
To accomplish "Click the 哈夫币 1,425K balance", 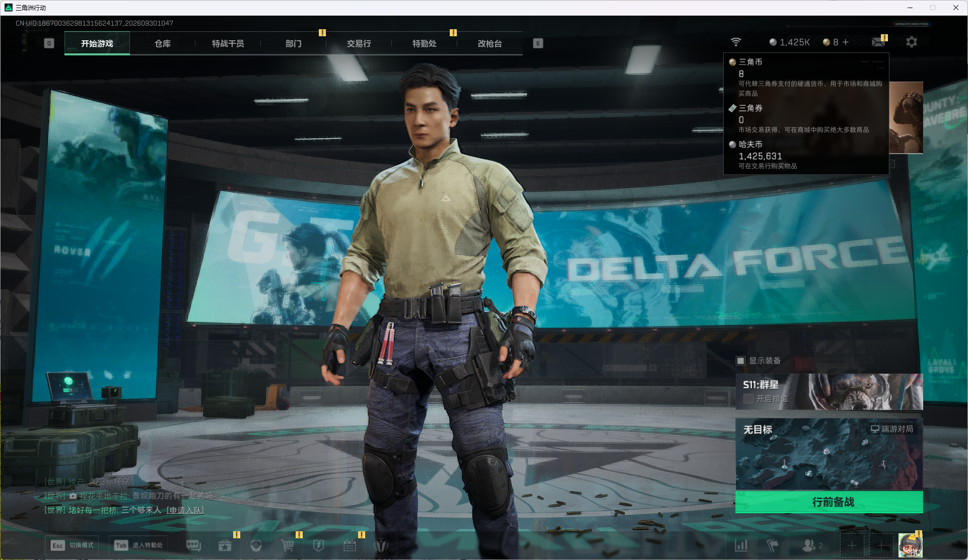I will (790, 42).
